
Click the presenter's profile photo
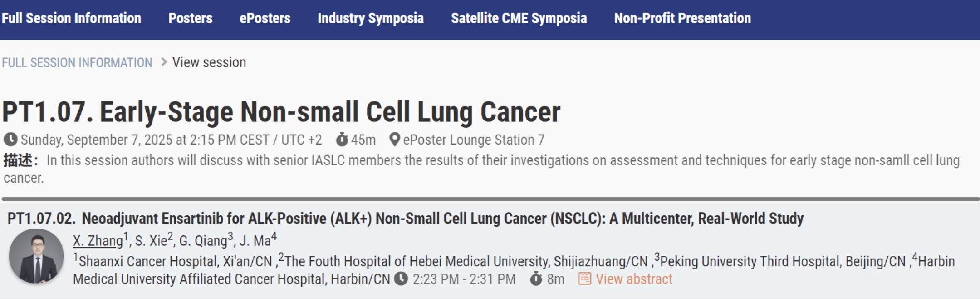coord(36,256)
